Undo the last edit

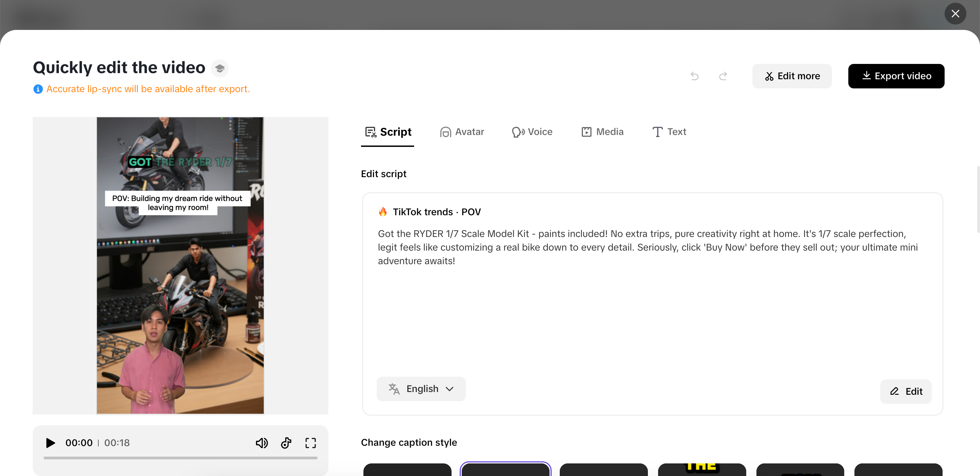tap(694, 76)
